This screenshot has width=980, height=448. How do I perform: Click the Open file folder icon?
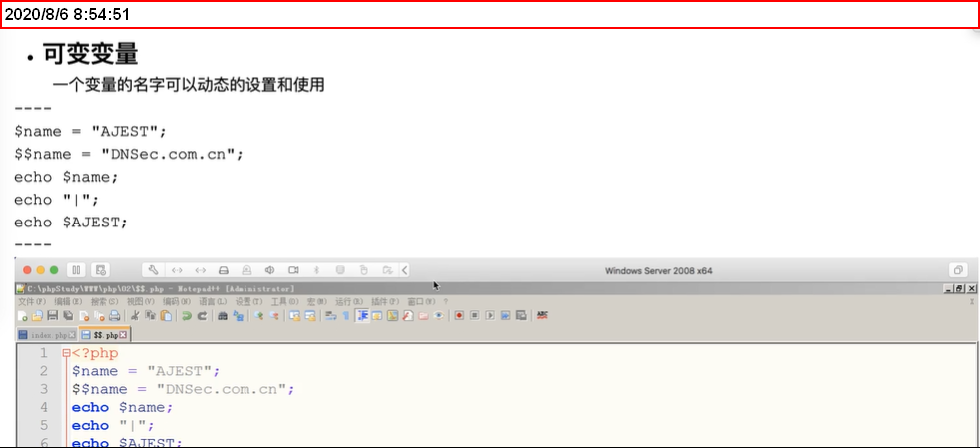pos(37,316)
